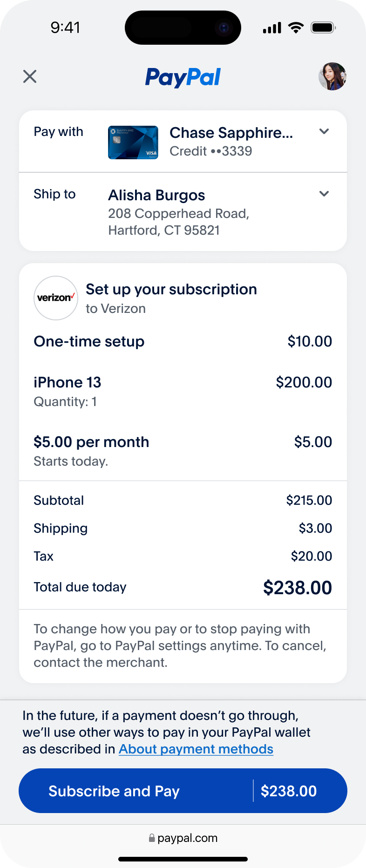The image size is (366, 868).
Task: Tap the home indicator bar at bottom
Action: [183, 859]
